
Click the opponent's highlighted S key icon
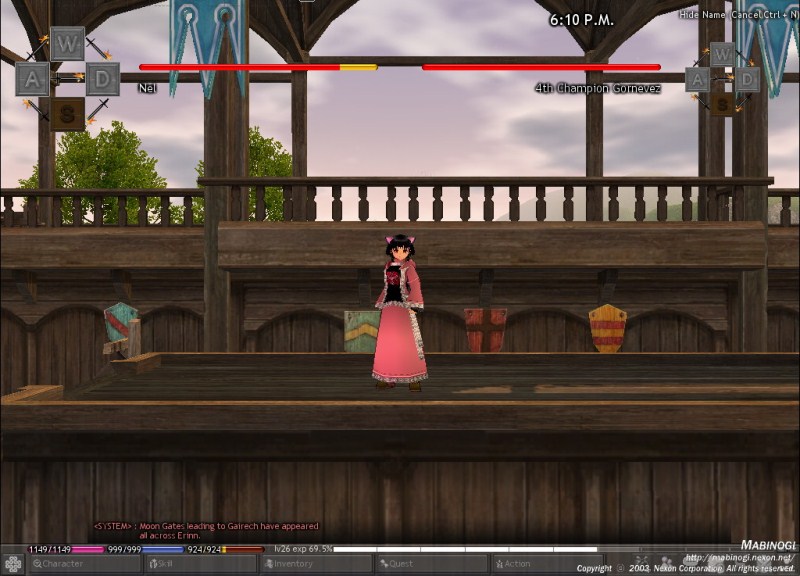coord(722,102)
